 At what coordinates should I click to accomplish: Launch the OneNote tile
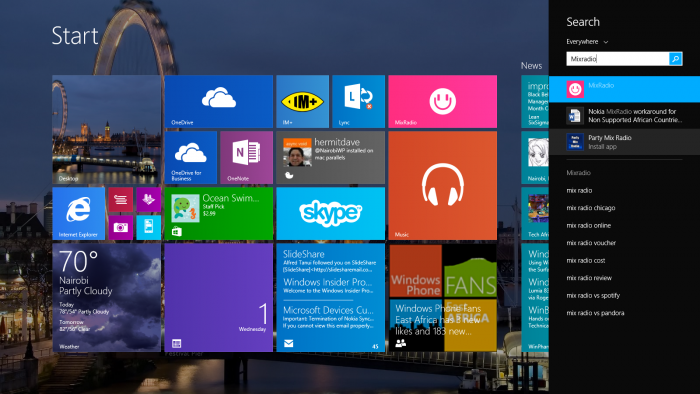246,158
